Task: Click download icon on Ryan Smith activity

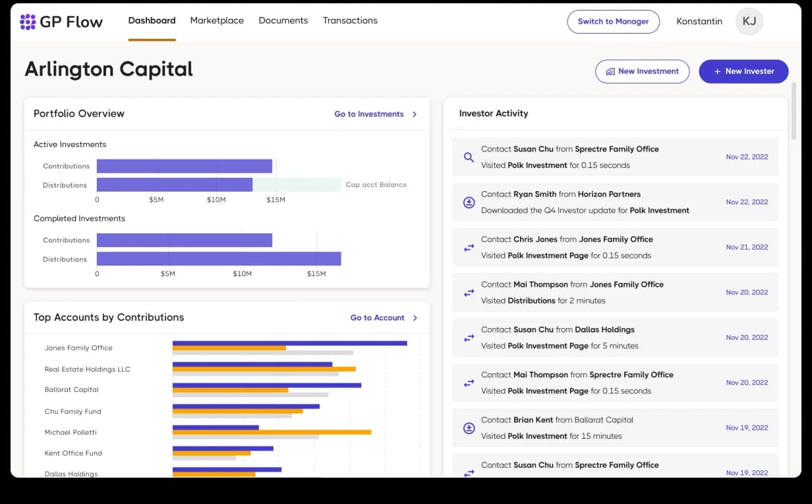Action: pyautogui.click(x=469, y=202)
